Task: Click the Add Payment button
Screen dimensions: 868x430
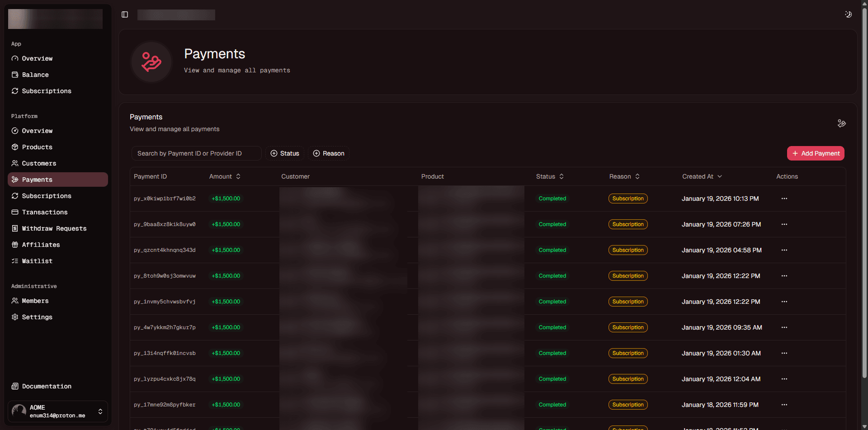Action: point(816,153)
